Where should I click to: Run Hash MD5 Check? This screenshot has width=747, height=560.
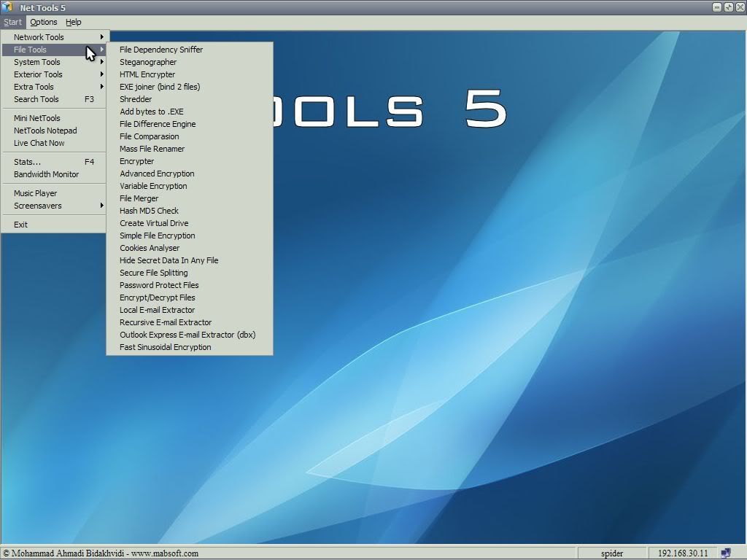190,211
